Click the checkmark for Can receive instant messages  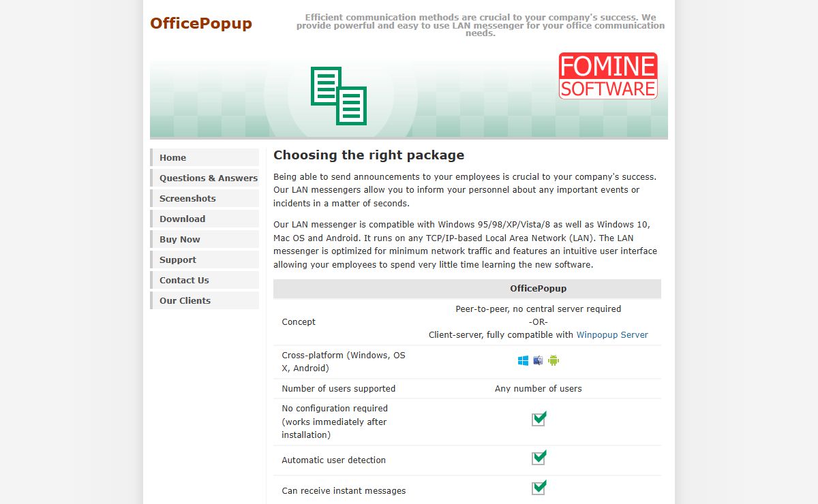tap(539, 487)
